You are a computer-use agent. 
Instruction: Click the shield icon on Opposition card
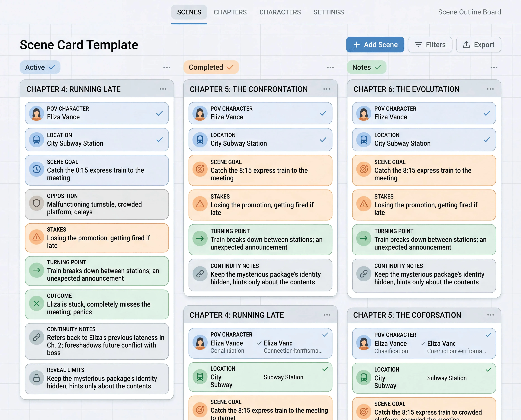(x=37, y=203)
